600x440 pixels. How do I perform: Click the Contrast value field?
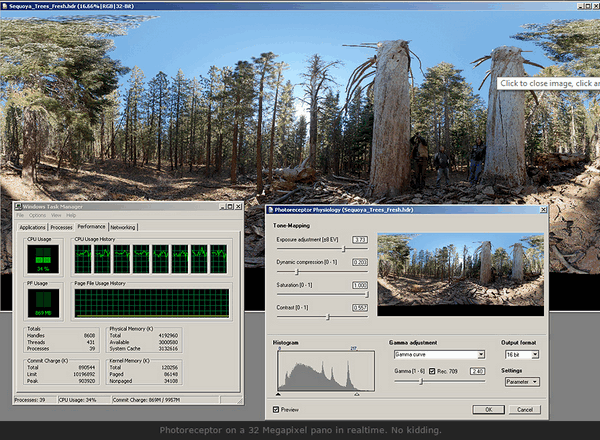[360, 308]
